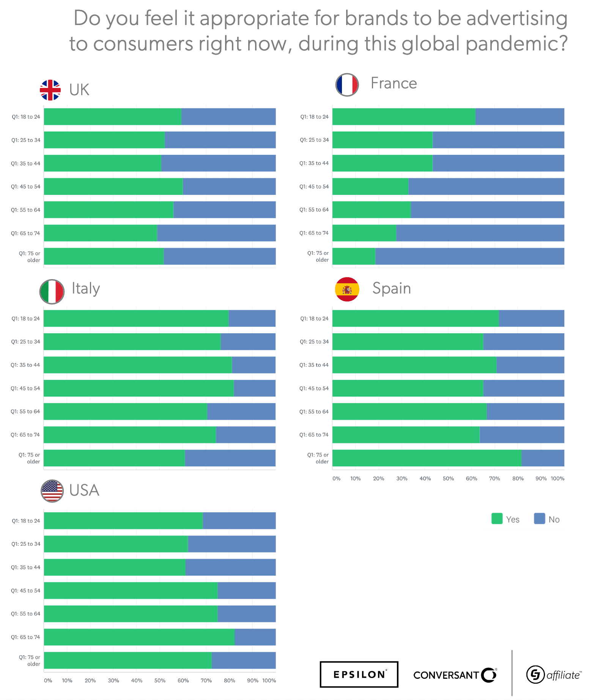Click the Italy flag icon
This screenshot has width=589, height=700.
pyautogui.click(x=52, y=292)
